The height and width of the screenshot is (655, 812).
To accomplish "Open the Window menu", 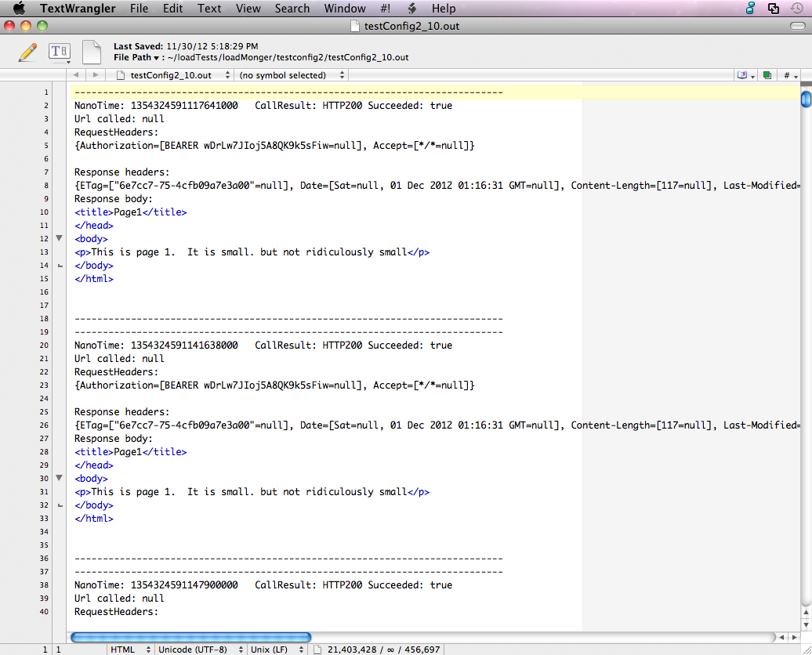I will point(345,9).
